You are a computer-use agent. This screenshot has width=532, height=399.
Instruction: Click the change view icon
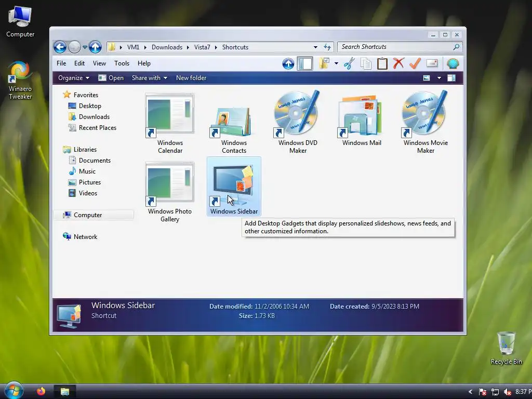(x=427, y=78)
